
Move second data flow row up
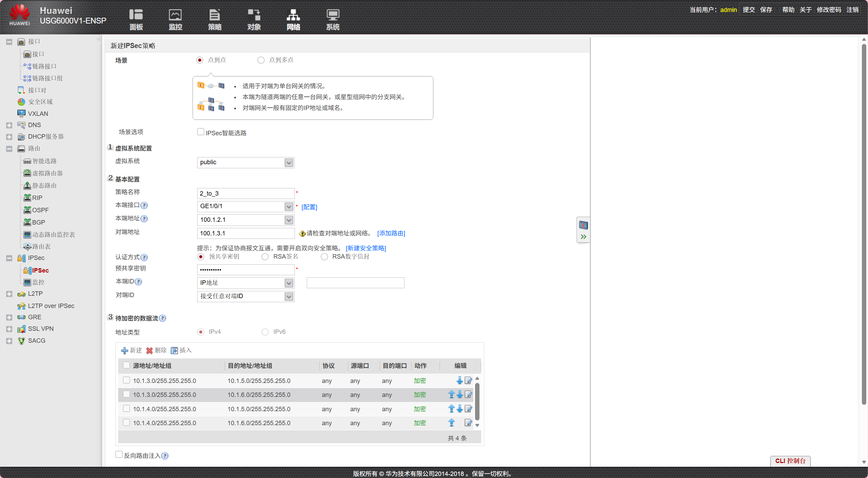[451, 395]
